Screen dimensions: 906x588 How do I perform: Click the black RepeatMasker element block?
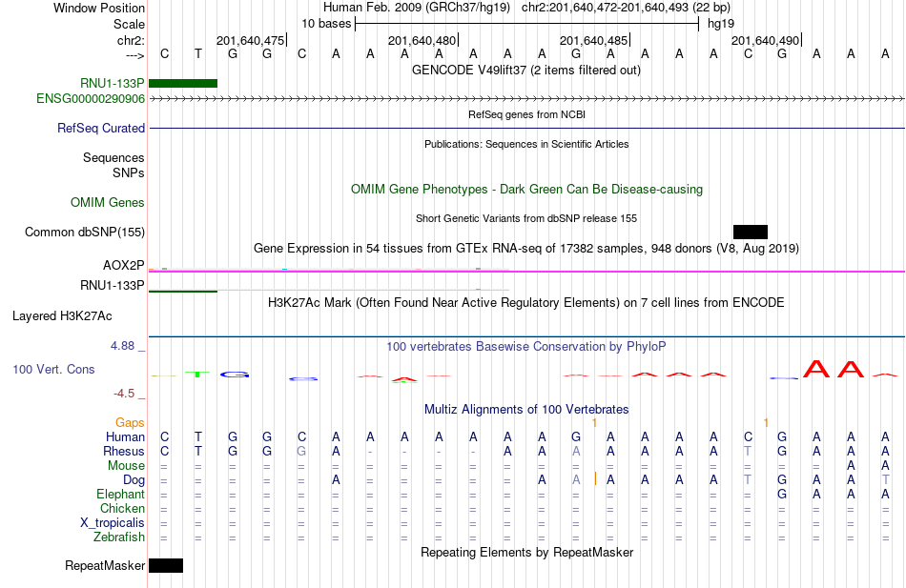[166, 565]
